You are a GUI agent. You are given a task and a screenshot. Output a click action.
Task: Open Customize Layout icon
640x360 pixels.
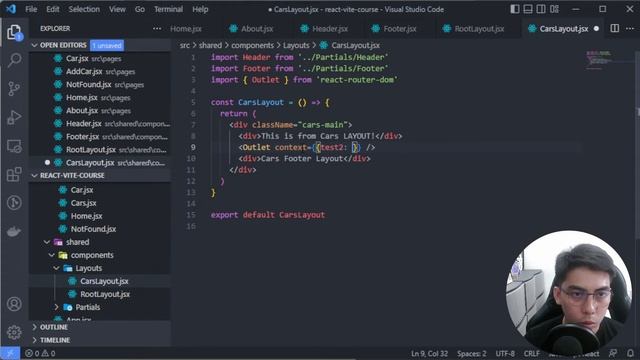554,9
